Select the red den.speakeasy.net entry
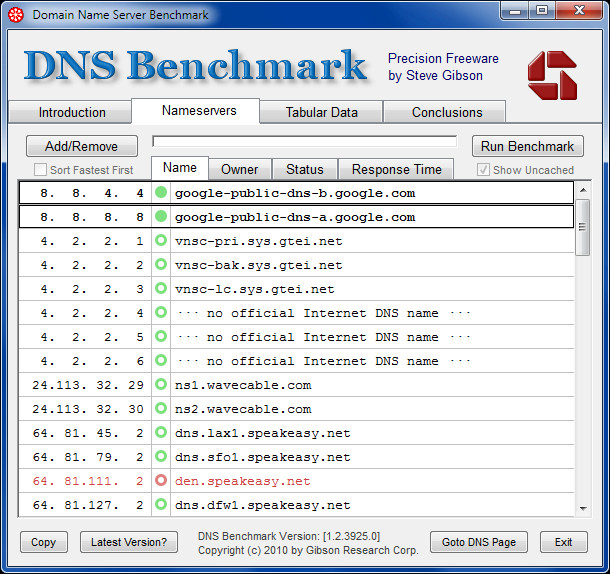 pos(296,481)
